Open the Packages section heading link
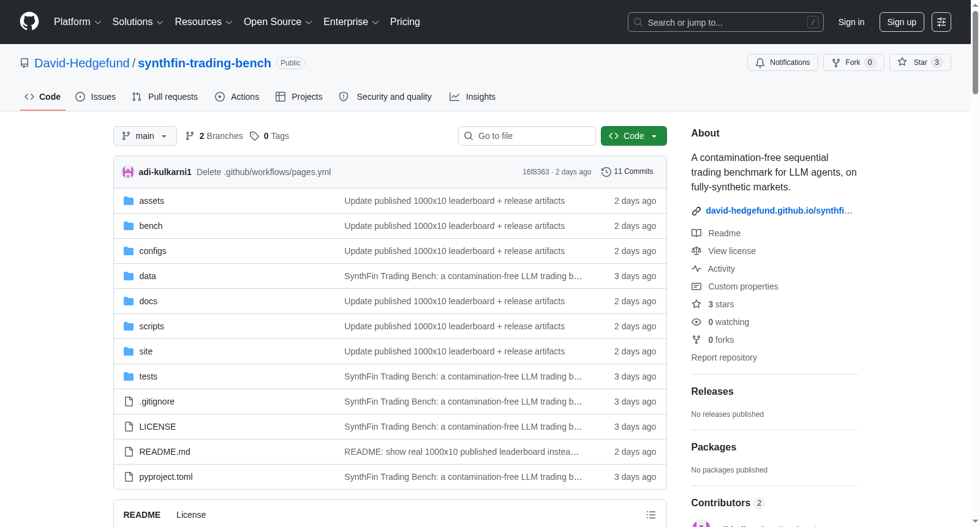Screen dimensions: 980x527 point(714,447)
